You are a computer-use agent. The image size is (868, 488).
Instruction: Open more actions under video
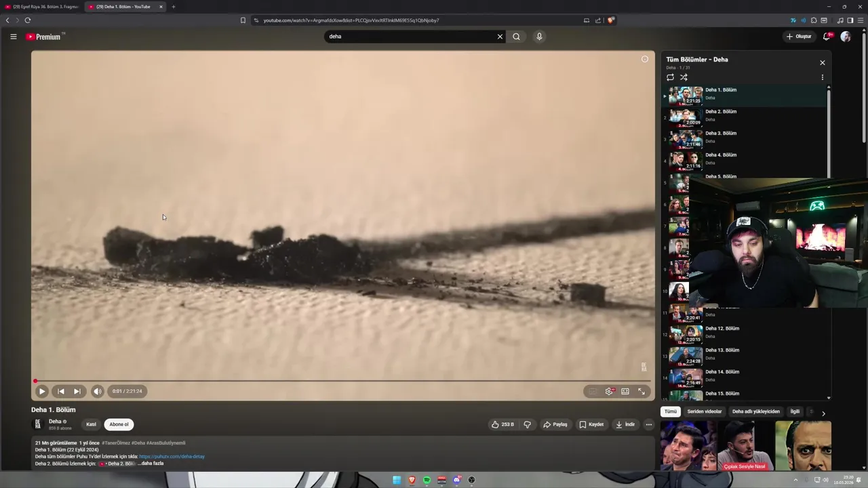coord(649,424)
